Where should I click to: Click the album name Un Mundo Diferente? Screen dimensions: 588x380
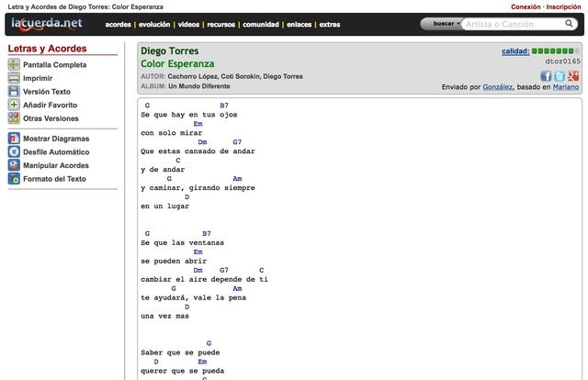[x=199, y=86]
